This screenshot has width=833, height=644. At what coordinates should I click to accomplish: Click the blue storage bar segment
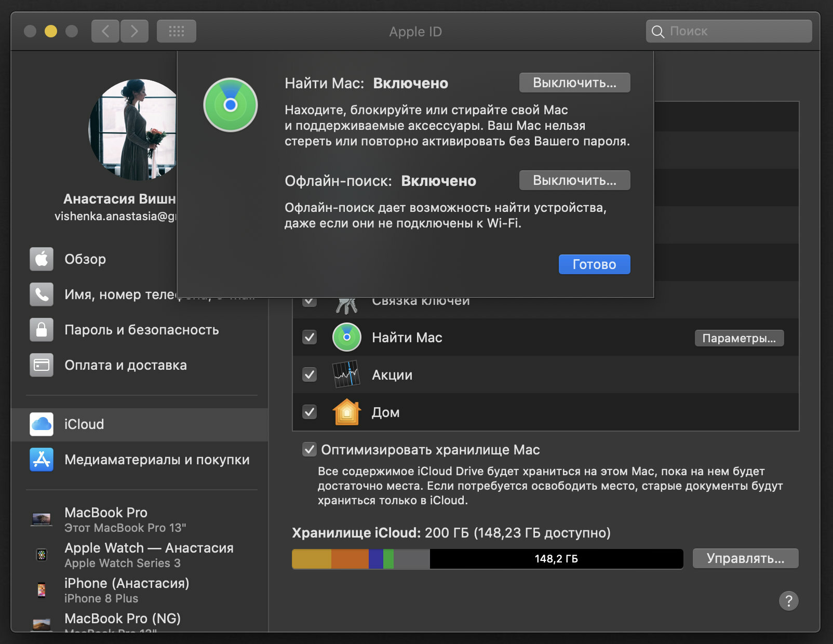click(376, 559)
